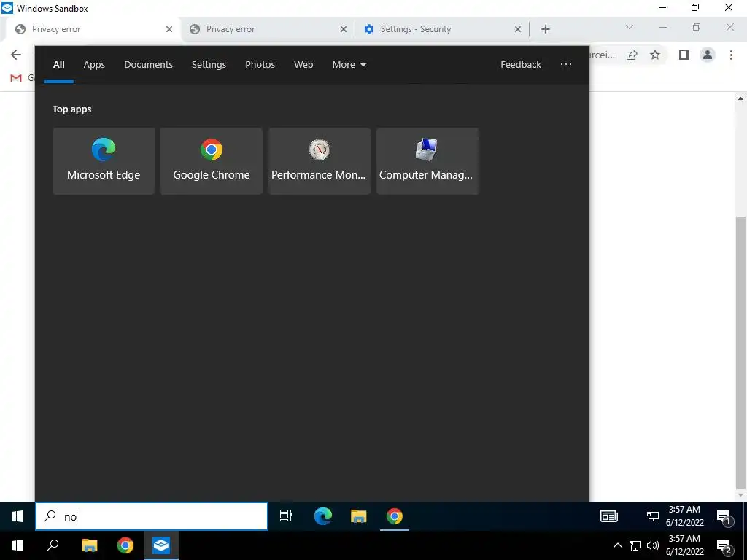Open Edge from sandbox taskbar

(323, 516)
